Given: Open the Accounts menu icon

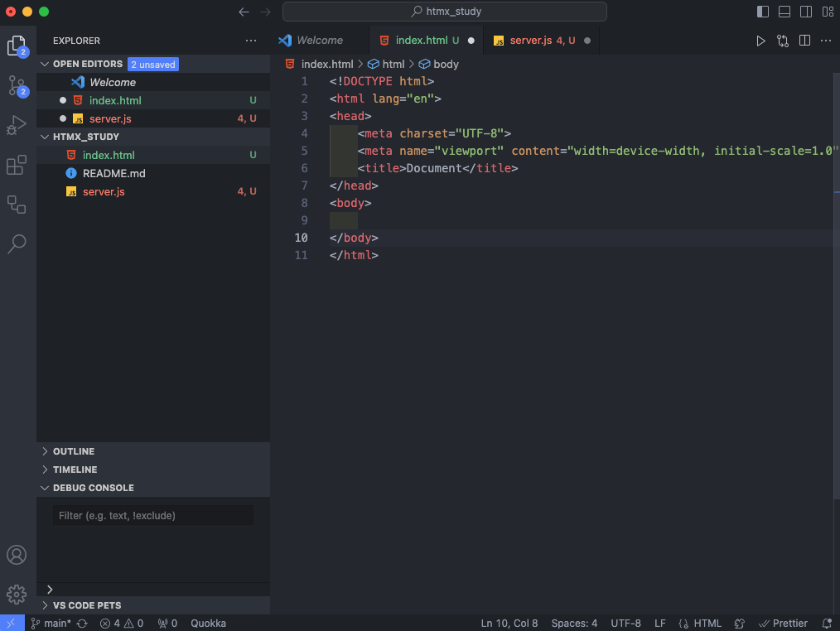Looking at the screenshot, I should point(17,555).
